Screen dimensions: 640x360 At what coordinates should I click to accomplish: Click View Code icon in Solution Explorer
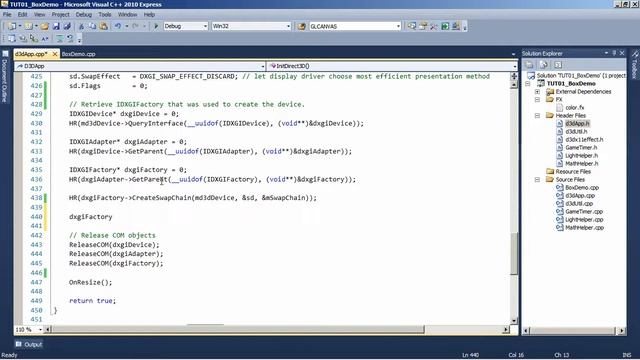point(558,65)
